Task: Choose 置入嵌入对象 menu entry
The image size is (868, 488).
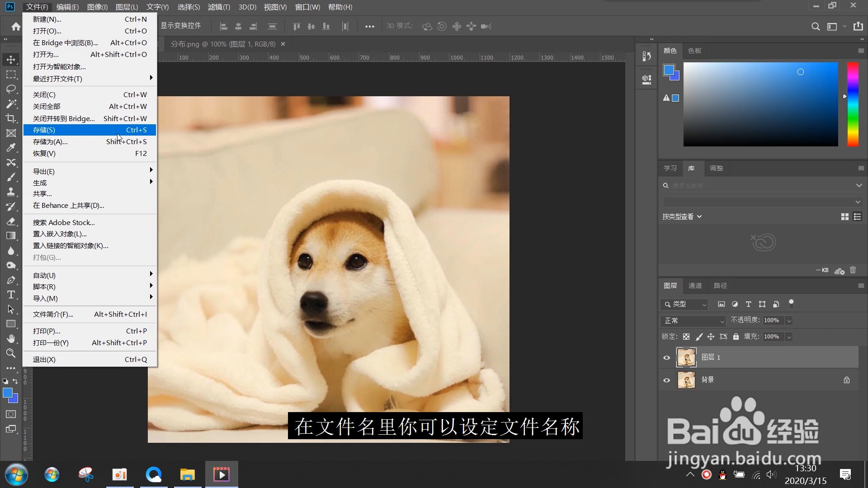Action: (x=90, y=234)
